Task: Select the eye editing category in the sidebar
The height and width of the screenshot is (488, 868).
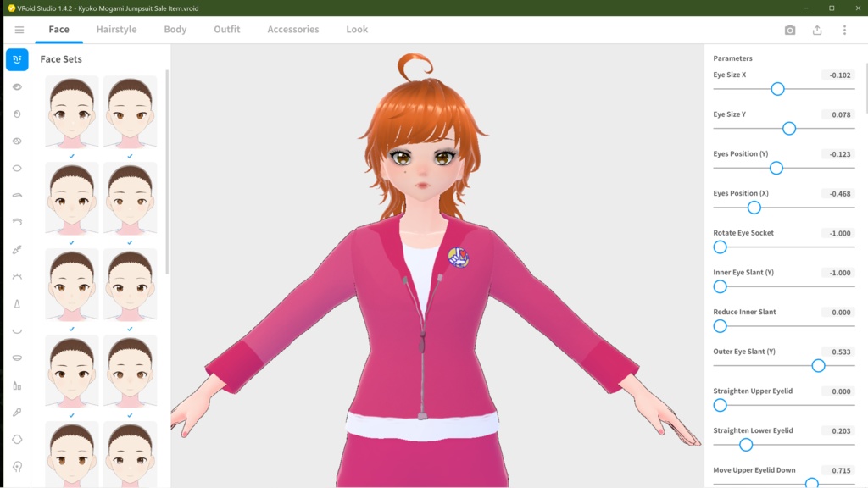Action: pos(17,86)
